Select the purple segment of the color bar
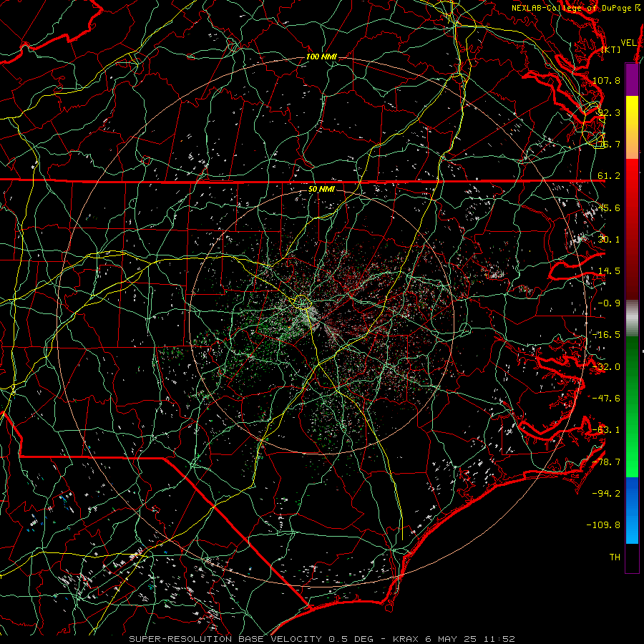Screen dimensions: 644x644 pos(632,79)
